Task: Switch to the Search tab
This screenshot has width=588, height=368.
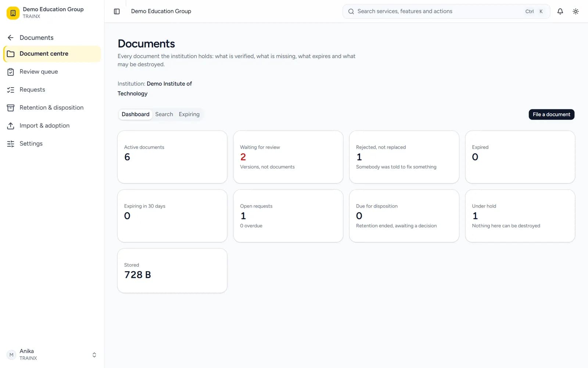Action: [x=164, y=114]
